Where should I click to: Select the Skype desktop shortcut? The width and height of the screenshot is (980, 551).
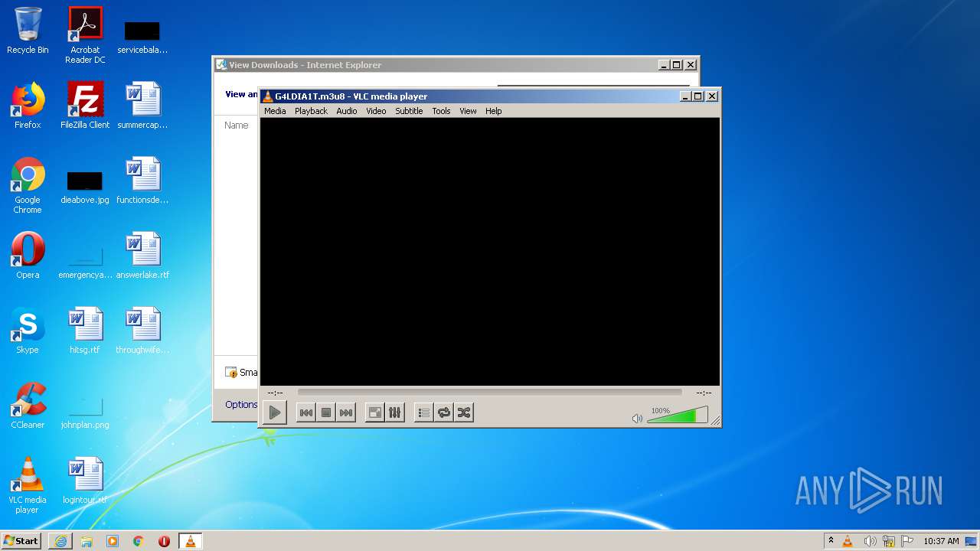pos(28,331)
